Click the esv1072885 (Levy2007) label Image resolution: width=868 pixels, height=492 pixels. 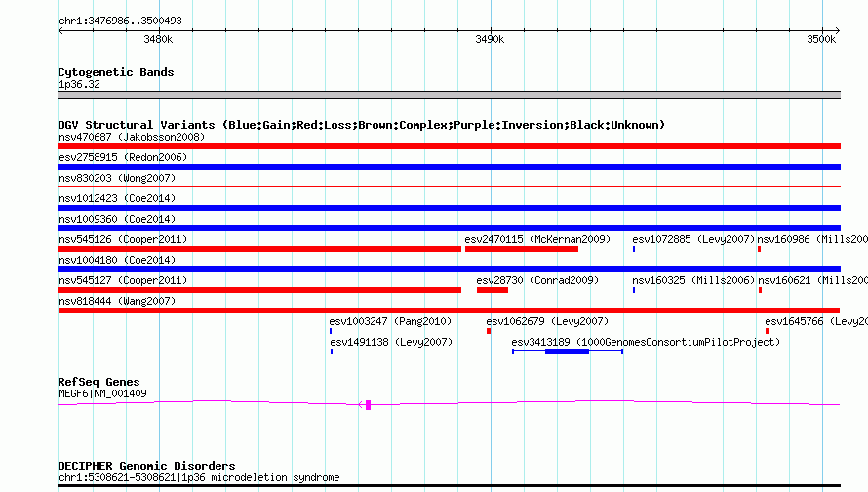[693, 239]
